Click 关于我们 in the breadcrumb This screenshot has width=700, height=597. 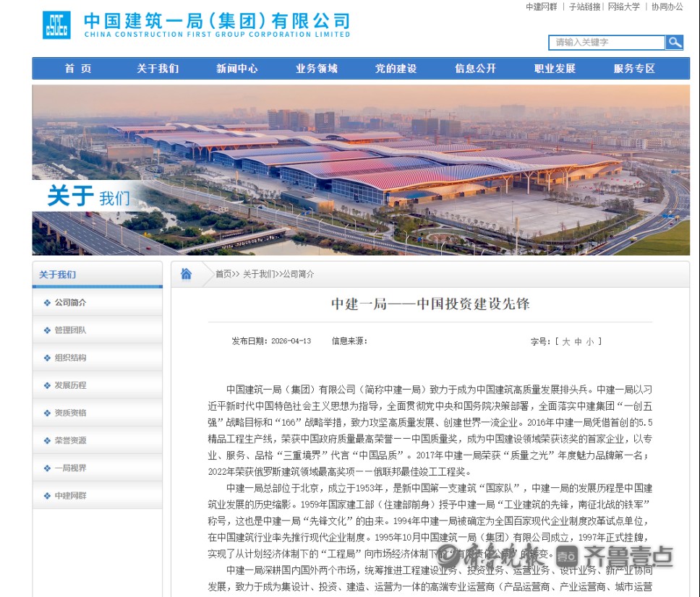pyautogui.click(x=259, y=274)
